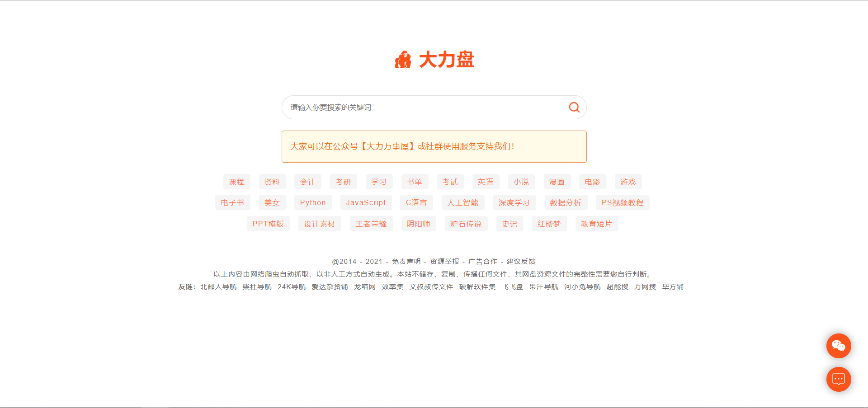Click the yellow notice about 大力万事屋 public account

point(434,146)
